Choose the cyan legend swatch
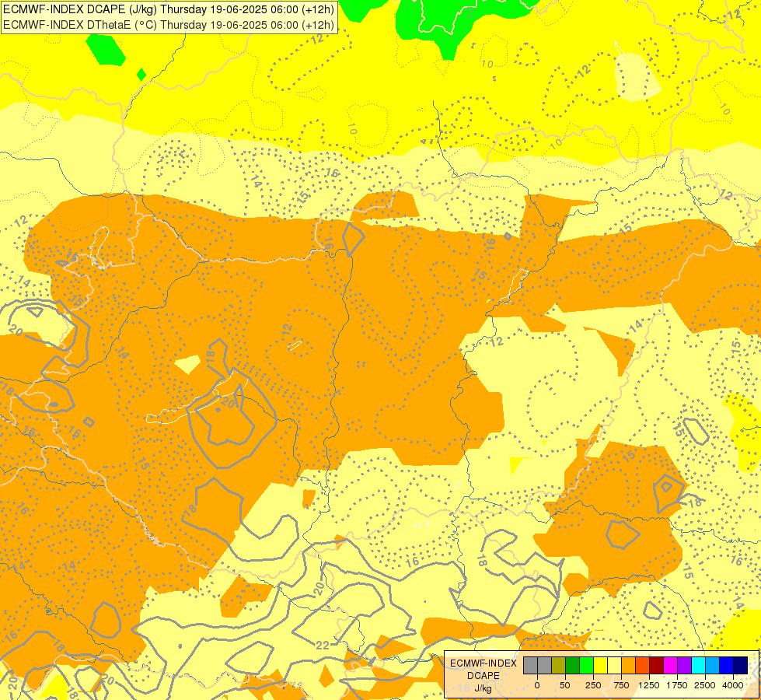Image resolution: width=761 pixels, height=700 pixels. (x=699, y=666)
